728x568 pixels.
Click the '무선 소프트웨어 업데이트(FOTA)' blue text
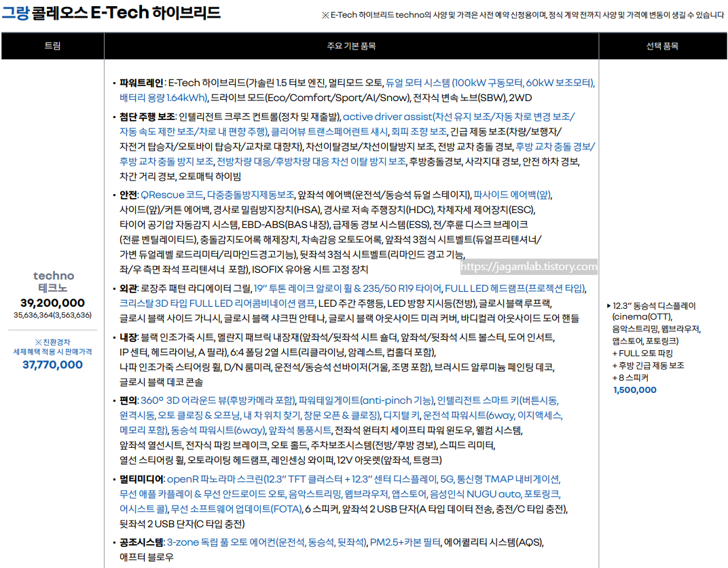tap(236, 509)
